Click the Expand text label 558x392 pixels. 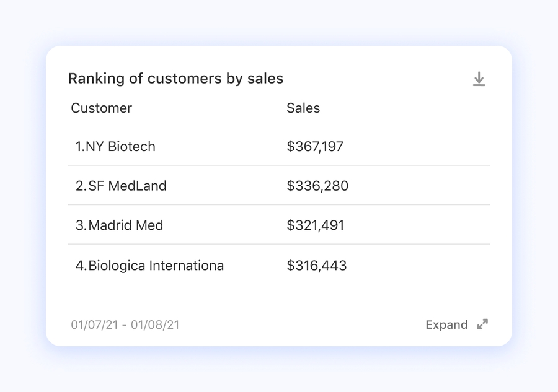point(446,324)
